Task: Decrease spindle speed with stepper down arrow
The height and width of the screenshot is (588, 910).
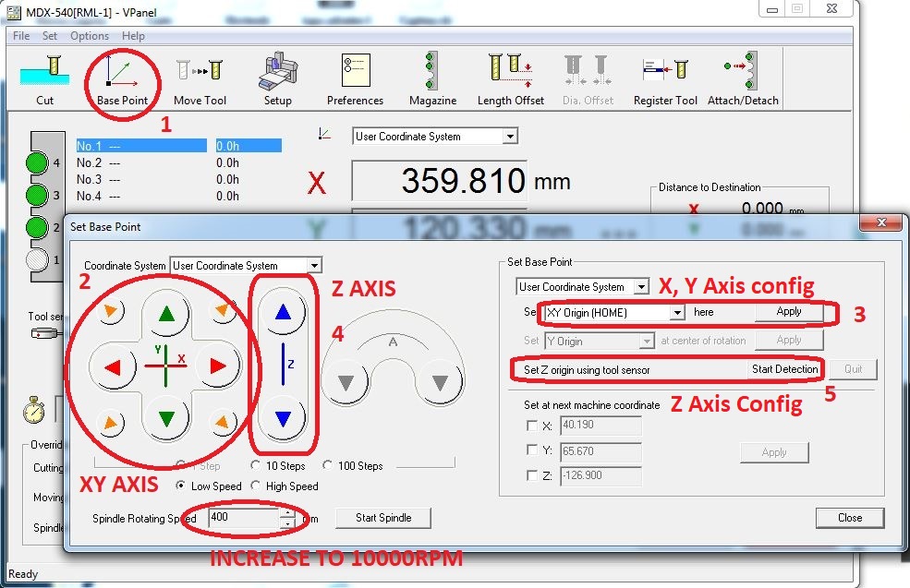Action: pyautogui.click(x=287, y=523)
